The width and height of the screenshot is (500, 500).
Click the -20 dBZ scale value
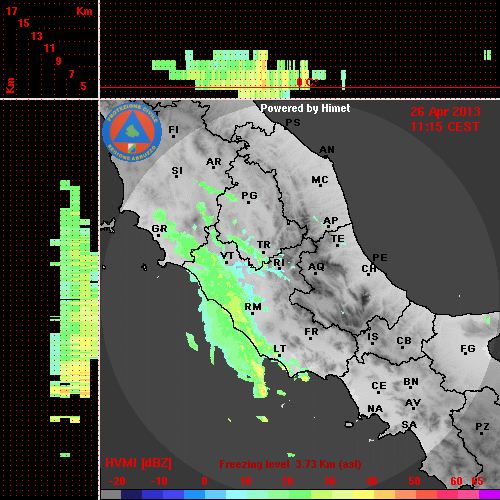(117, 481)
